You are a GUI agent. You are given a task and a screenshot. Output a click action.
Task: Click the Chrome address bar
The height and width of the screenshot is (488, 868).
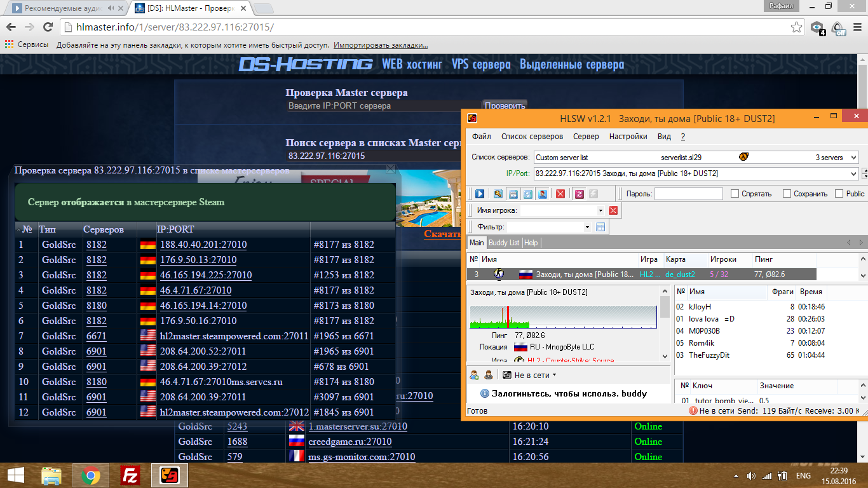coord(432,27)
